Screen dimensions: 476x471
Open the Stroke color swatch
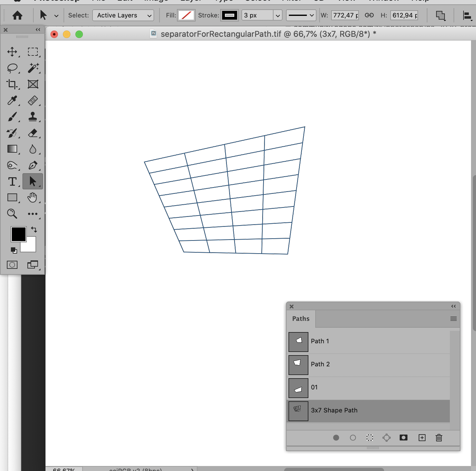point(229,15)
